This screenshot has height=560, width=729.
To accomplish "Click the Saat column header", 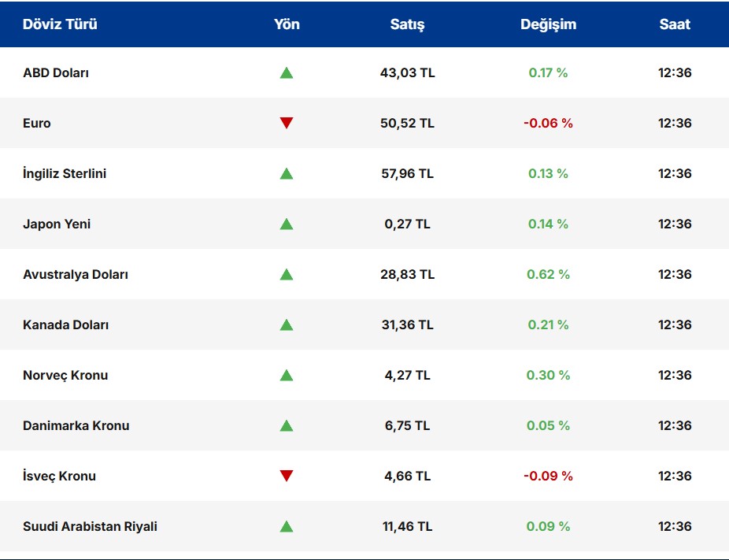I will pos(675,24).
